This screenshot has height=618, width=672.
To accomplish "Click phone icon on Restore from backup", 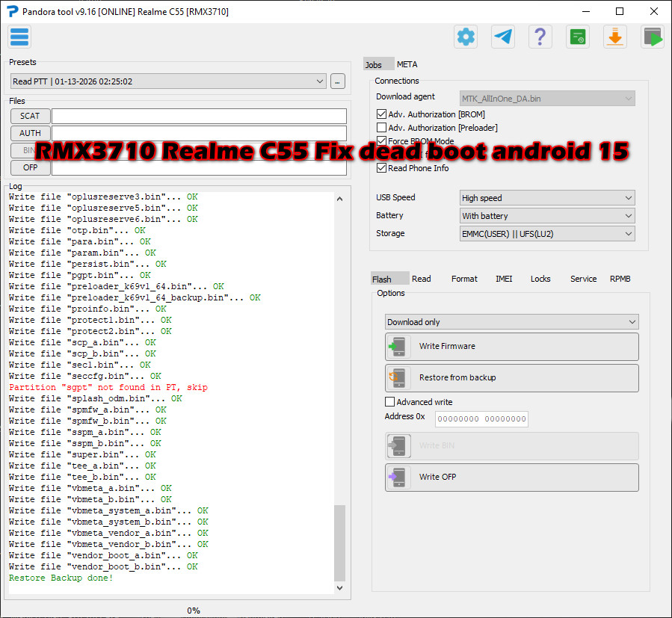I will (x=398, y=378).
